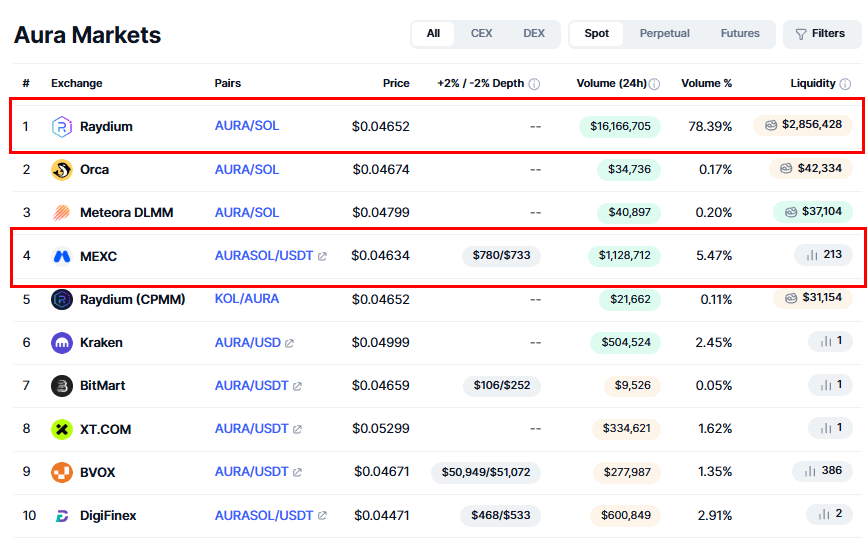The width and height of the screenshot is (868, 556).
Task: Click the bar chart icon beside MEXC score 213
Action: point(812,255)
